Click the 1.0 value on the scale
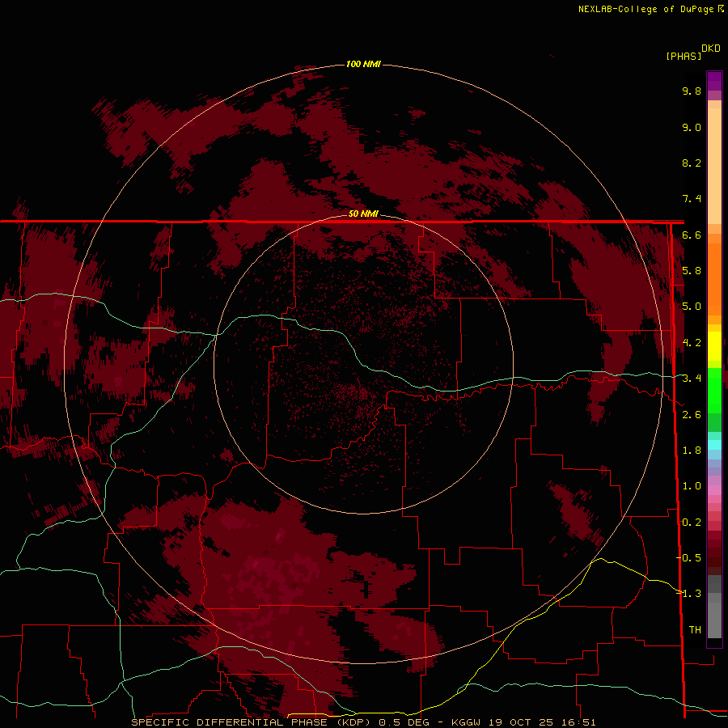The image size is (728, 728). pyautogui.click(x=692, y=486)
